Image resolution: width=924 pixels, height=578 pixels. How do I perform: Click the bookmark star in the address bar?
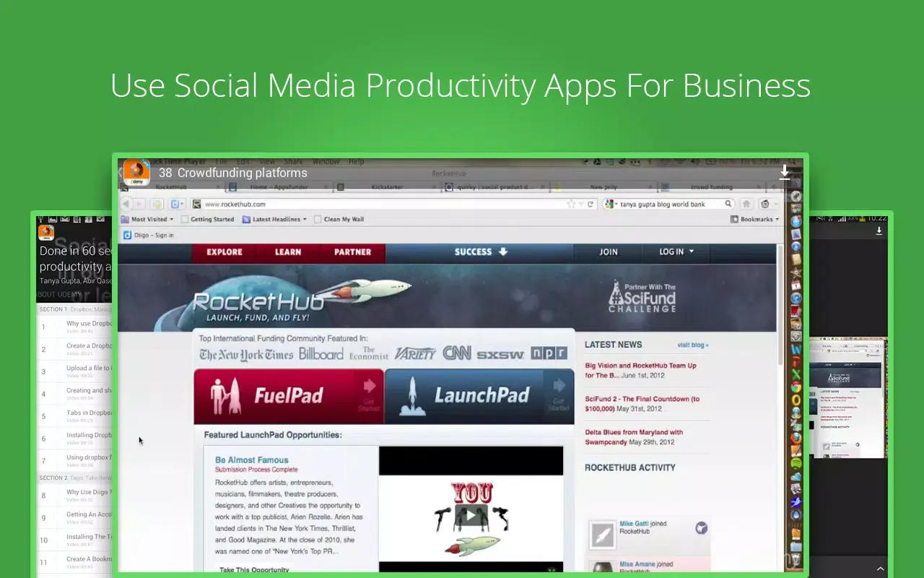click(572, 204)
